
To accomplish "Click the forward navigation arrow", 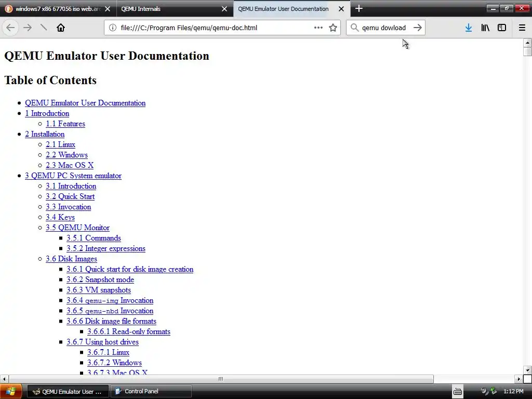I will [x=28, y=28].
